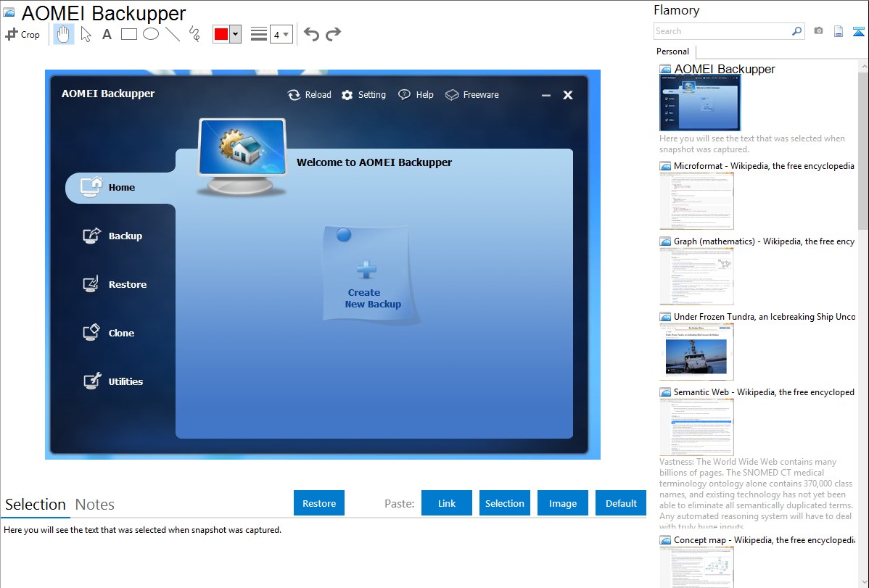
Task: Click the document page icon beside camera
Action: click(839, 31)
